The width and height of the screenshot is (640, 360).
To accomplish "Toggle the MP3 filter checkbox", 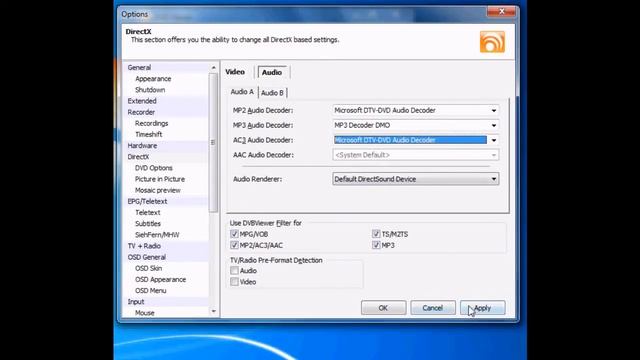I will [376, 245].
